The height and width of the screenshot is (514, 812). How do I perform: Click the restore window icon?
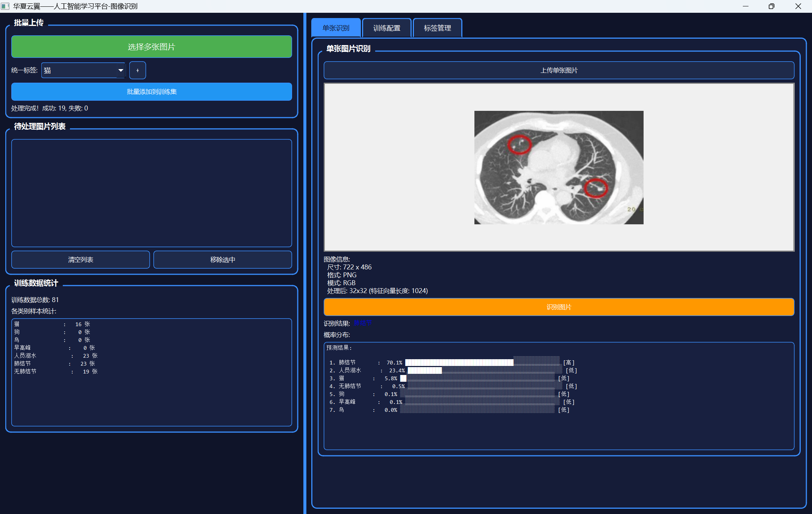[x=771, y=6]
